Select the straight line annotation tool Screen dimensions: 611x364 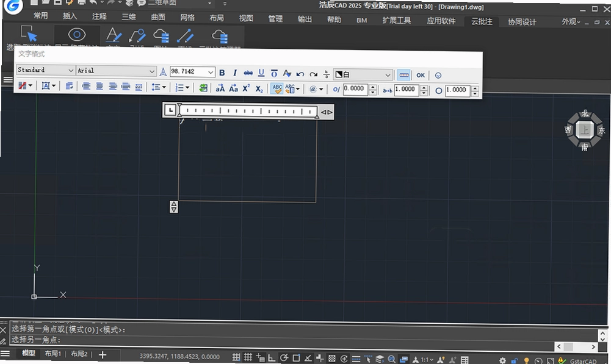185,36
